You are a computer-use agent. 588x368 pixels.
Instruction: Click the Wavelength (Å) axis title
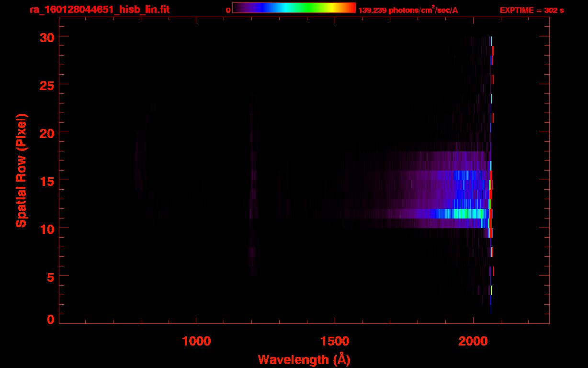304,359
